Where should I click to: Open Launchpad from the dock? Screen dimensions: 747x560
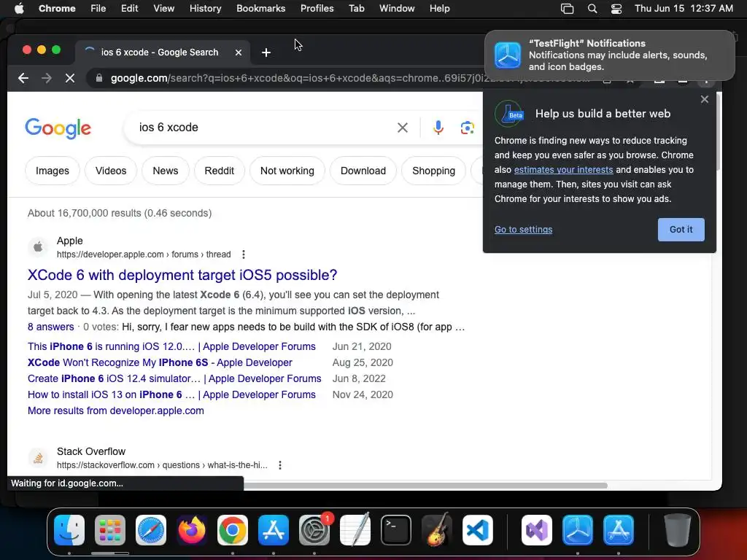coord(110,530)
